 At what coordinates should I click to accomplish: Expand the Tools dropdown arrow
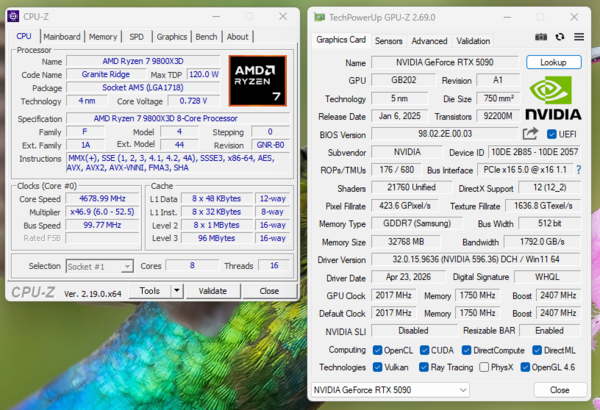[x=177, y=291]
